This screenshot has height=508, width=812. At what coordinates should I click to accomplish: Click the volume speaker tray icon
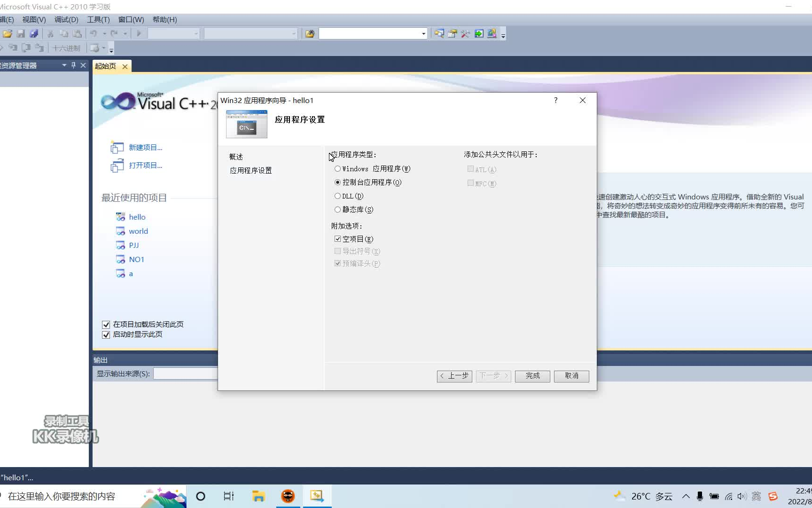click(742, 496)
